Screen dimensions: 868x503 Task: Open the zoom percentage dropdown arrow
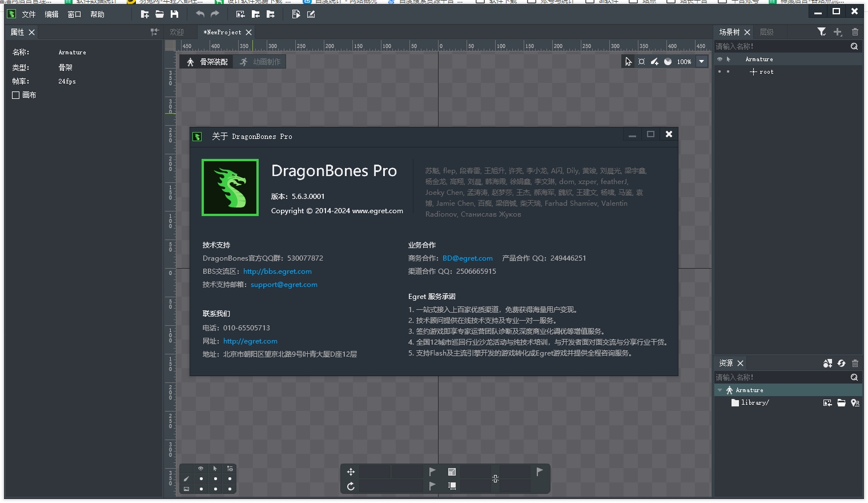coord(702,62)
